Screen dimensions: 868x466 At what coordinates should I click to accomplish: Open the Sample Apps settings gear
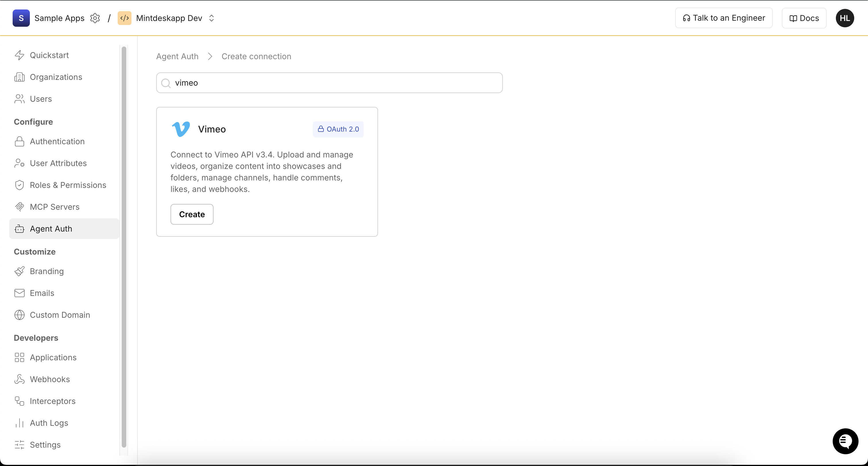(95, 18)
